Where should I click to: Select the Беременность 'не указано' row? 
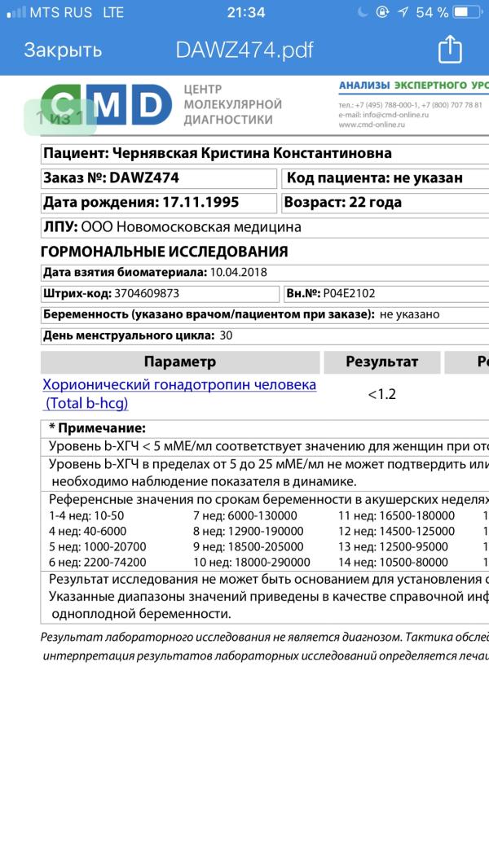coord(265,314)
